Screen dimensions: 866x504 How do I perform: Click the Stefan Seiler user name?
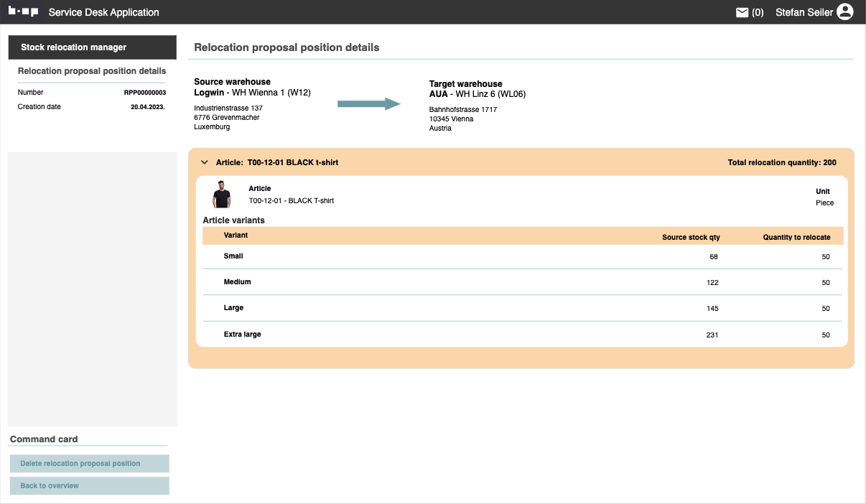[804, 12]
